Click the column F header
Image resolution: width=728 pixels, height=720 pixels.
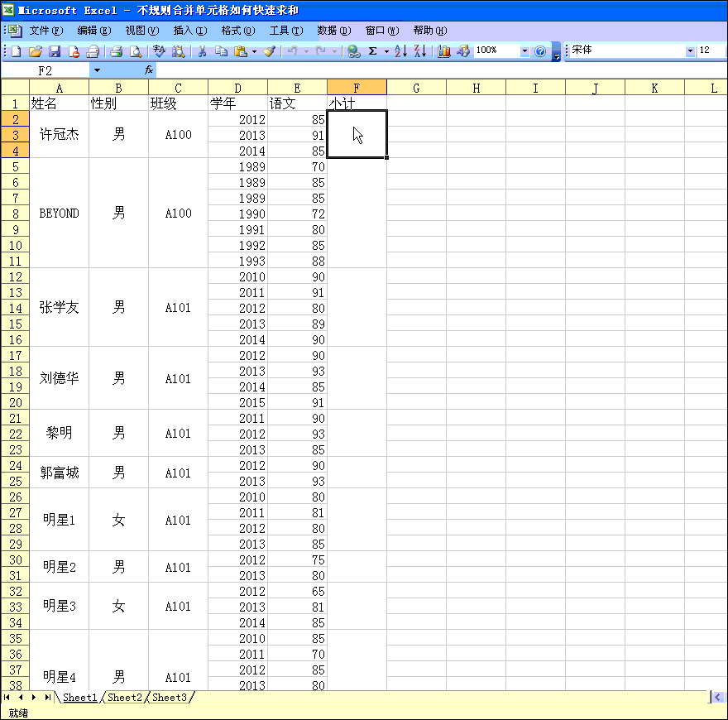tap(357, 88)
